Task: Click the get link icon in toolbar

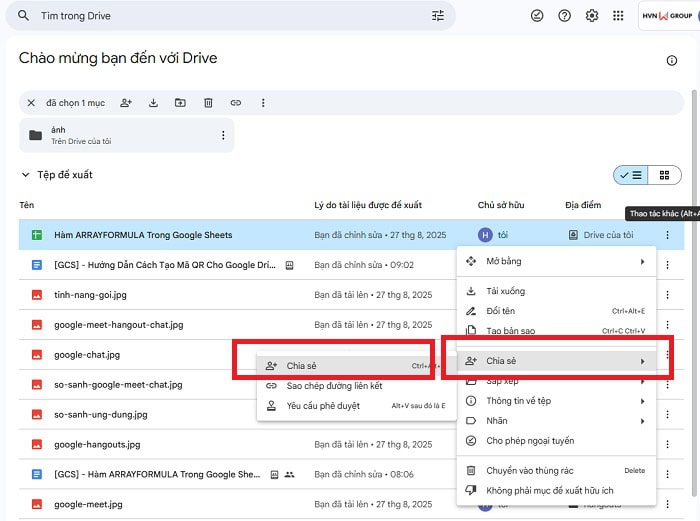Action: pyautogui.click(x=236, y=103)
